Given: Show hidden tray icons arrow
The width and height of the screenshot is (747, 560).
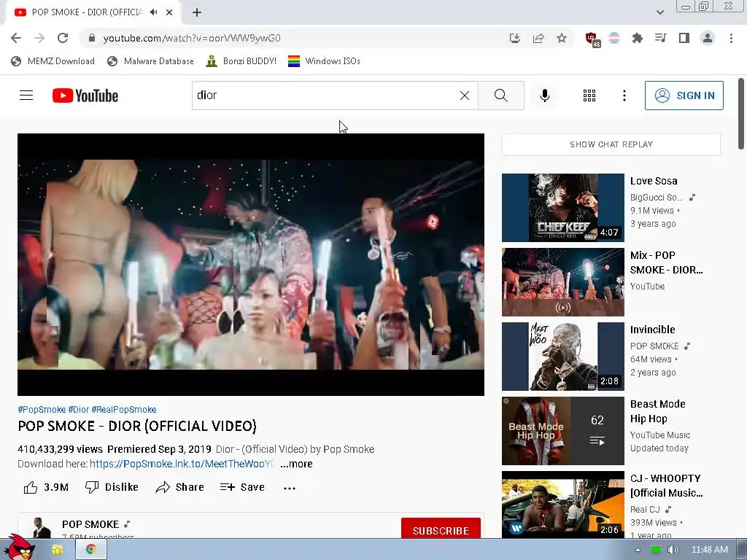Looking at the screenshot, I should click(x=638, y=550).
